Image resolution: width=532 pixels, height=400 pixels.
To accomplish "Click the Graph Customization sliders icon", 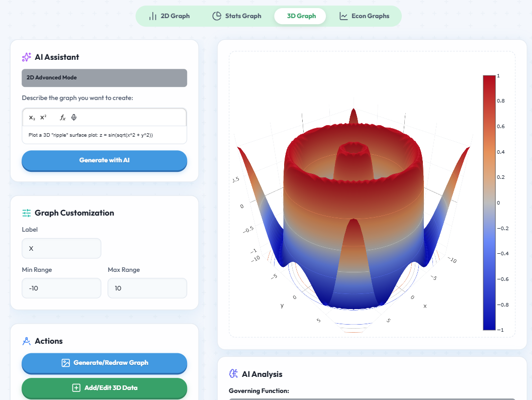I will (26, 213).
